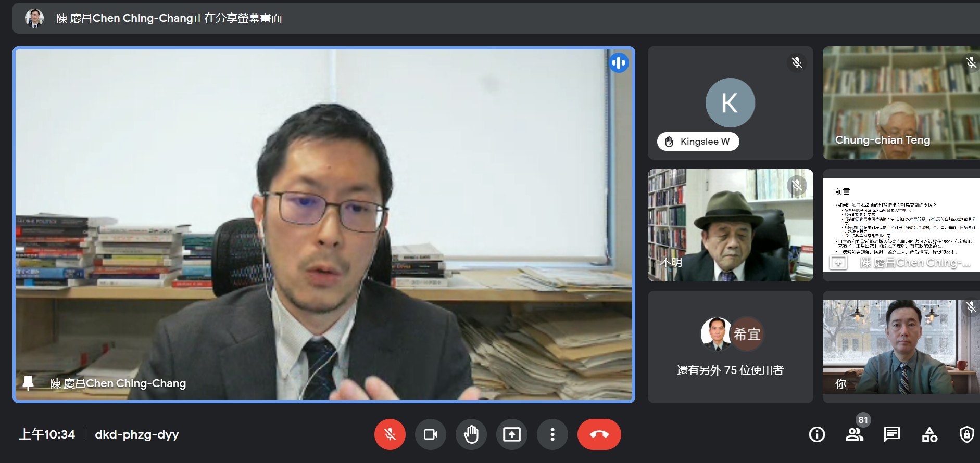This screenshot has width=980, height=463.
Task: Click the raised hand icon by Kingslee W
Action: pyautogui.click(x=669, y=142)
